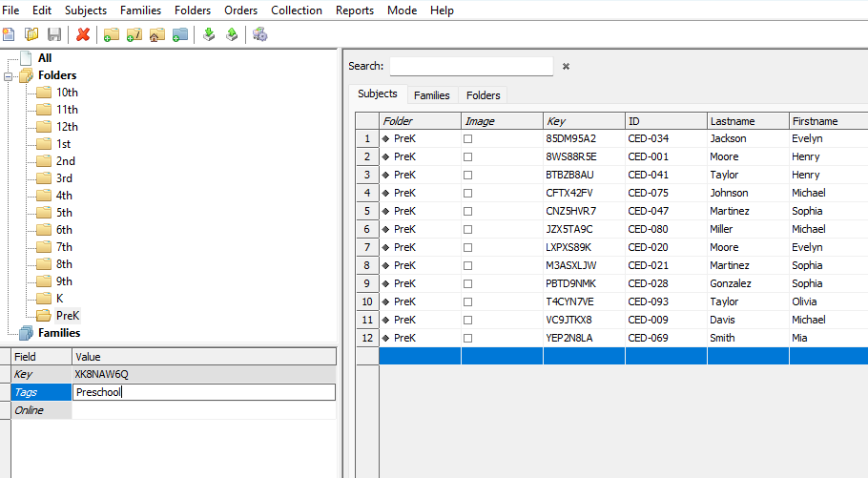The width and height of the screenshot is (868, 478).
Task: Tick the Image checkbox in row 5
Action: (468, 211)
